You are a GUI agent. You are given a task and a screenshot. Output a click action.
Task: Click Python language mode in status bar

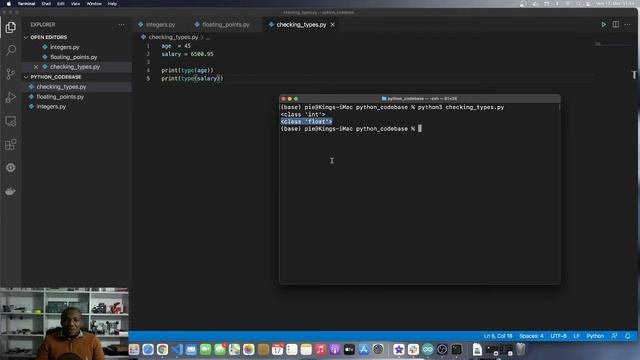coord(595,336)
